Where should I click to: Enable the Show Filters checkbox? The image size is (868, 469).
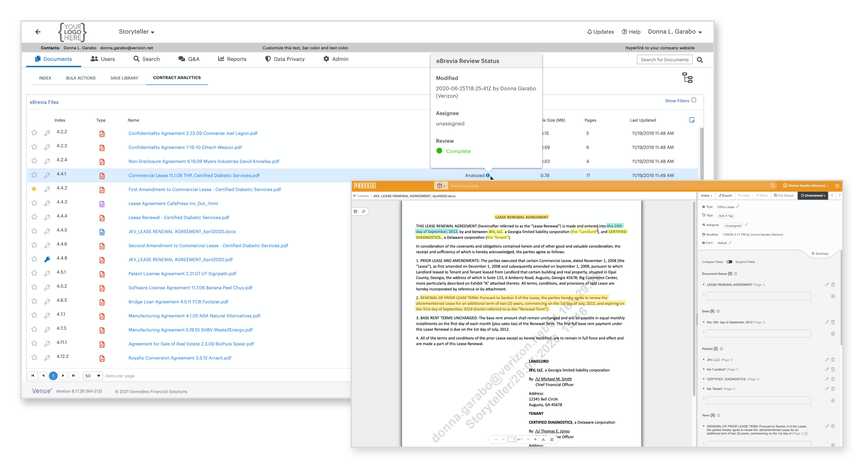(x=694, y=100)
